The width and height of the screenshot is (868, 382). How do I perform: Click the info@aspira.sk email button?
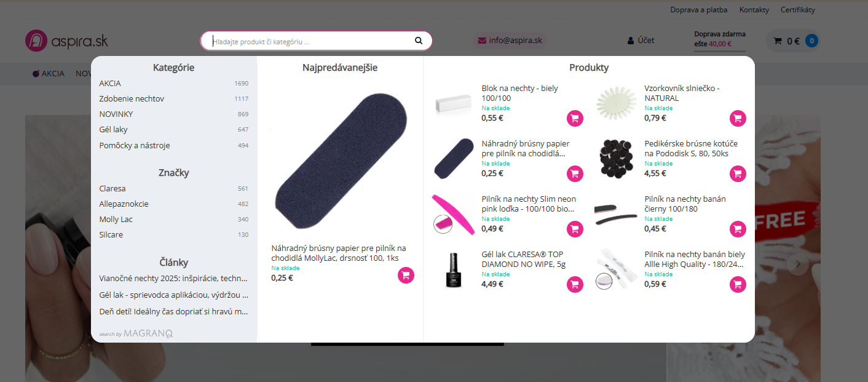click(x=510, y=41)
